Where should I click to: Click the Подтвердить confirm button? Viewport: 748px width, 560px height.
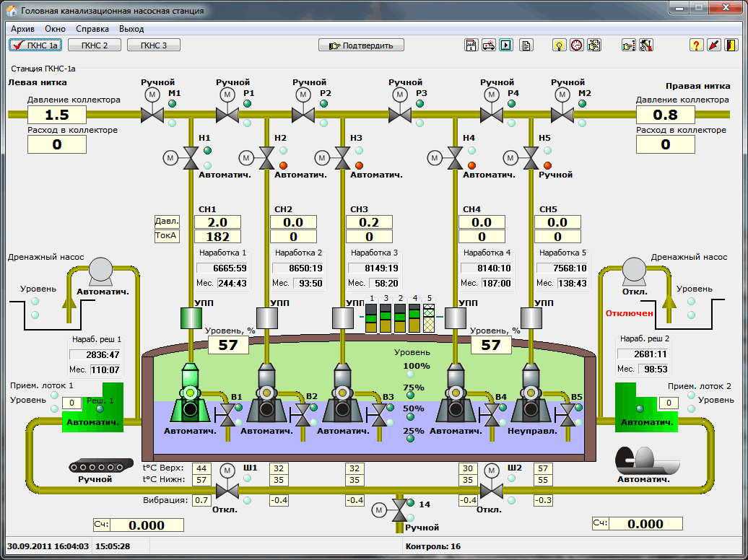click(361, 45)
